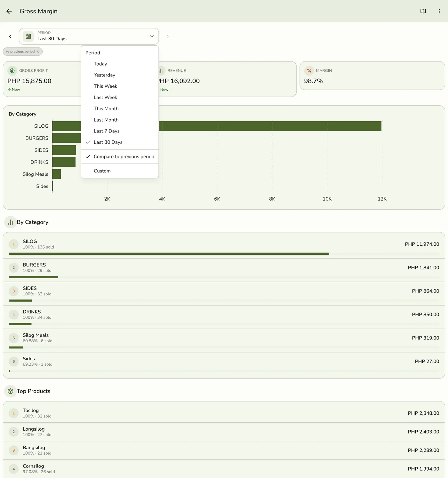Click the Margin 98.7% card
Viewport: 448px width, 478px height.
[x=372, y=76]
